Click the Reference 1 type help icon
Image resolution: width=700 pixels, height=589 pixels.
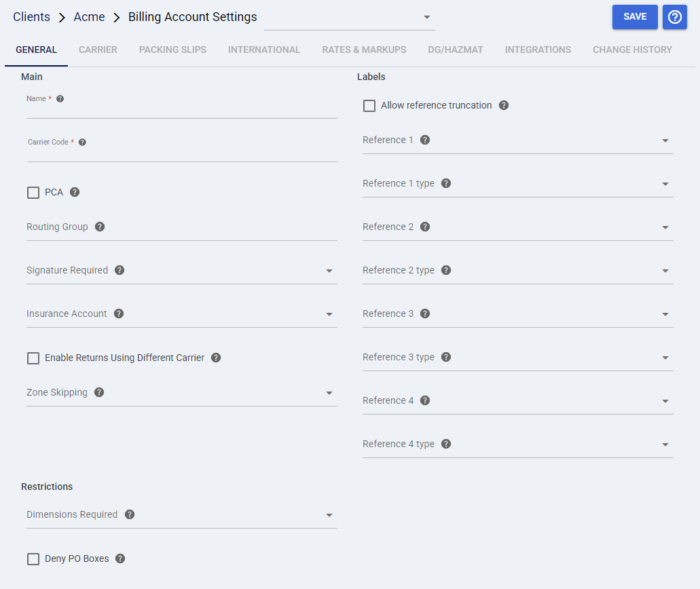coord(446,183)
